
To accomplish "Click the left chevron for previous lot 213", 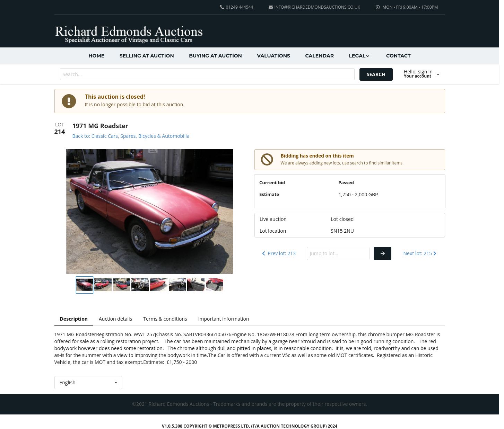I will 263,253.
